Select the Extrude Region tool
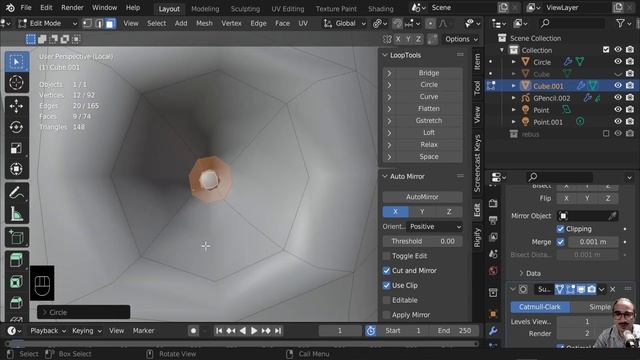The image size is (640, 360). tap(16, 261)
